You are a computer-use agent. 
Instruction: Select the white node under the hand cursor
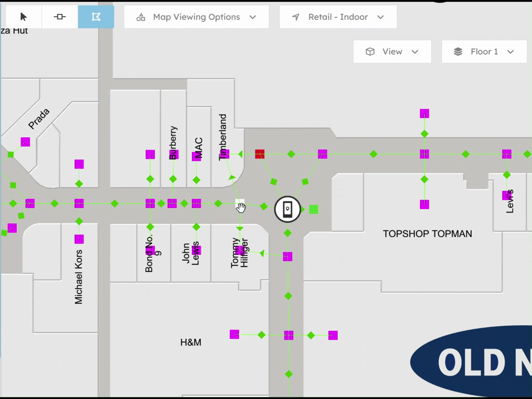tap(239, 203)
